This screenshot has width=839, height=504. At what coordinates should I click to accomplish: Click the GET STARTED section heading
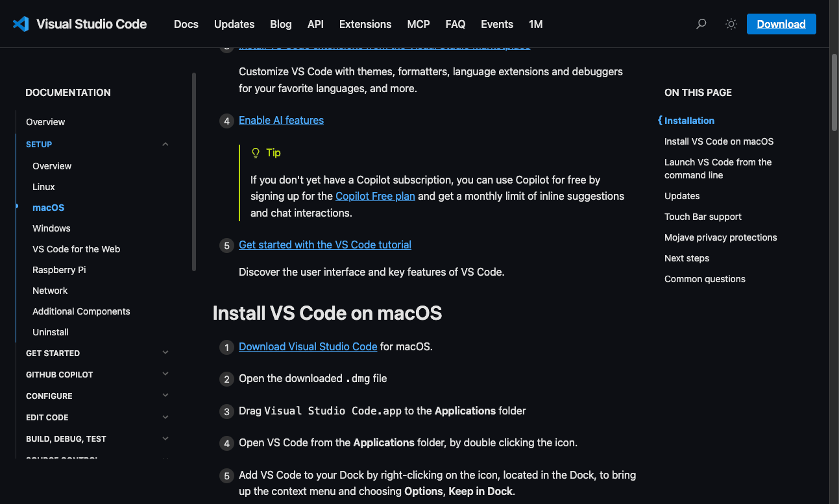pos(53,353)
